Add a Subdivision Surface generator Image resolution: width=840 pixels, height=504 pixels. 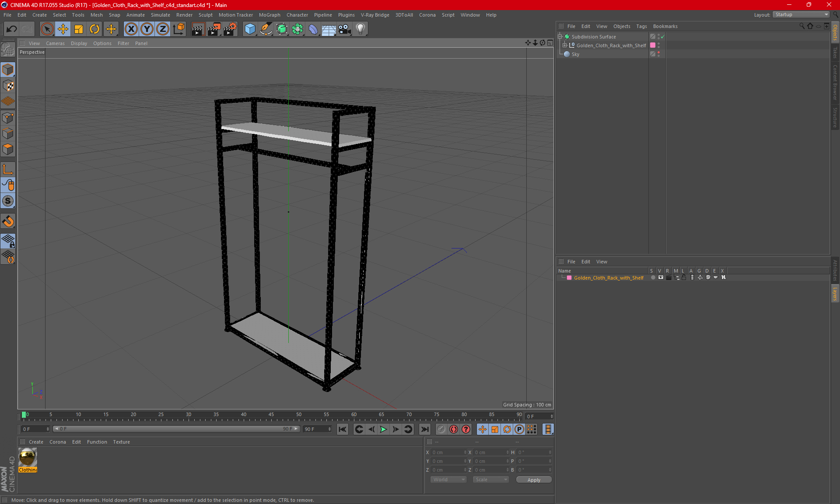[x=282, y=29]
